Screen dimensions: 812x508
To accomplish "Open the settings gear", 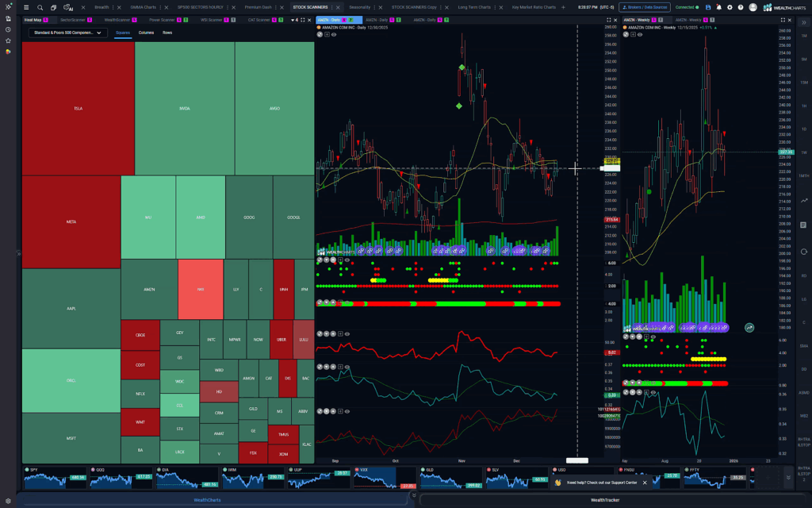I will point(730,7).
